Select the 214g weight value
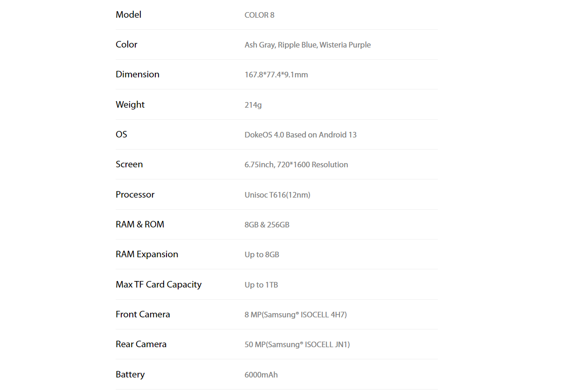The height and width of the screenshot is (391, 588). [253, 105]
